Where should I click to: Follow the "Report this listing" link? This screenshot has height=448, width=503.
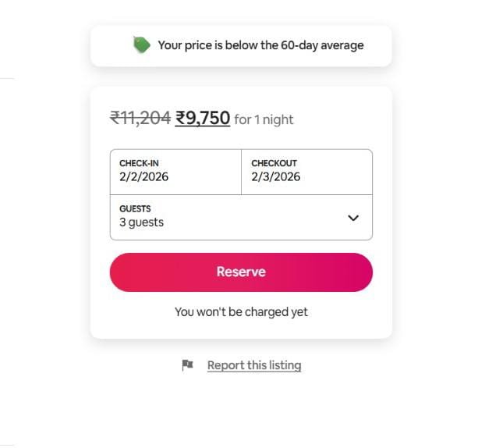click(x=254, y=365)
